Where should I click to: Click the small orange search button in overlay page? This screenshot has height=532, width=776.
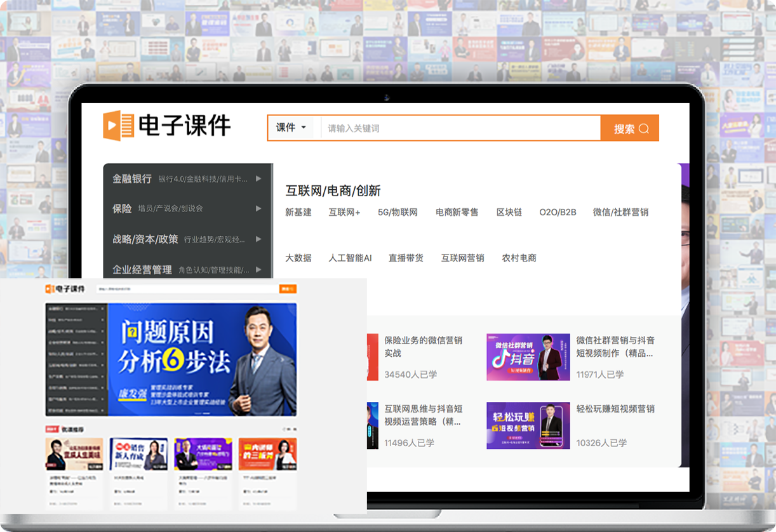(x=288, y=289)
